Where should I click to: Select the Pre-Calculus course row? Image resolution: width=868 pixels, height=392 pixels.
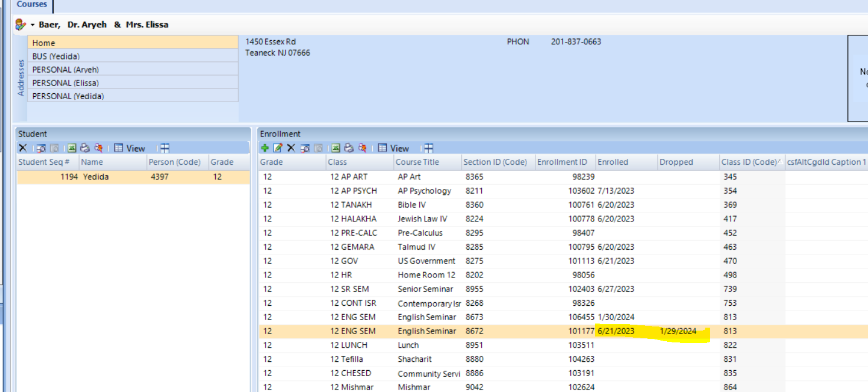coord(563,233)
